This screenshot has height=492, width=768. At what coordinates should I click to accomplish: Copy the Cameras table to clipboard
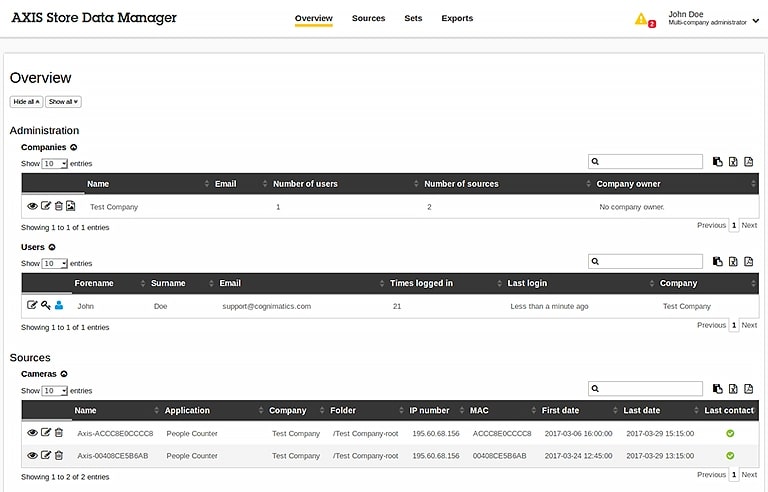pos(717,389)
